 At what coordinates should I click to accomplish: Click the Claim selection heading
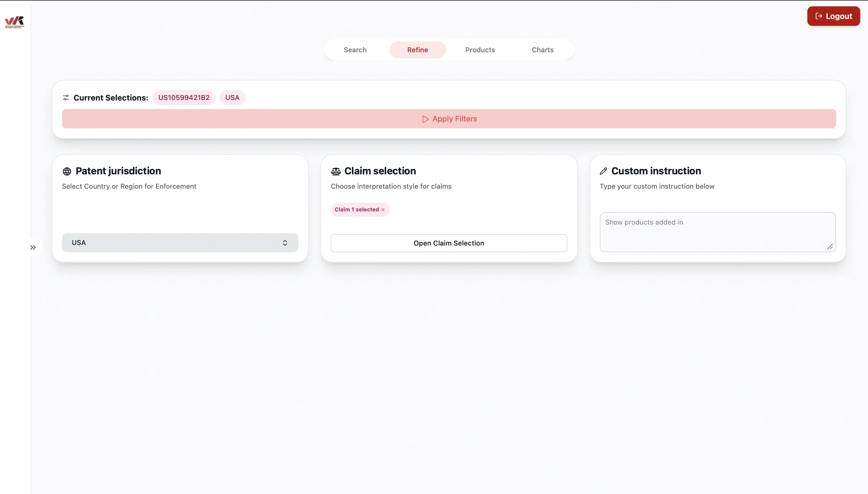coord(380,171)
